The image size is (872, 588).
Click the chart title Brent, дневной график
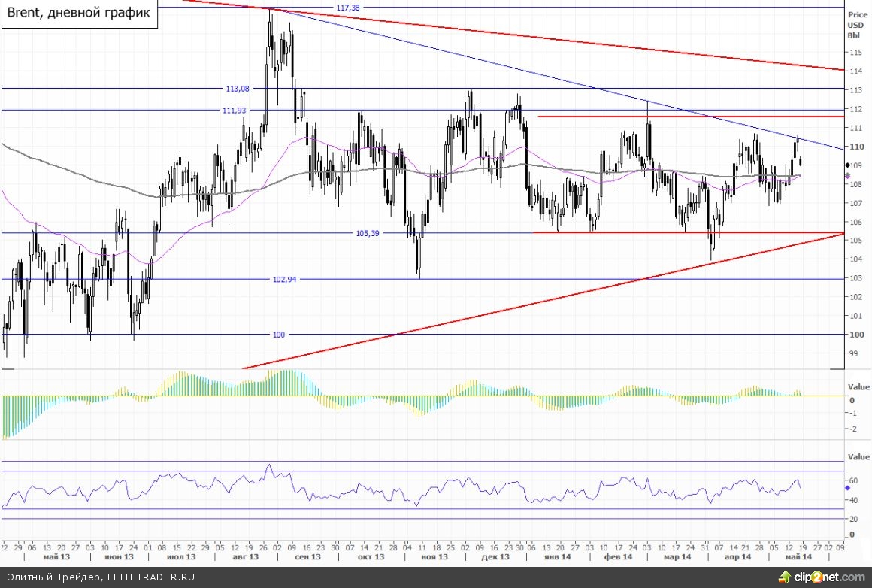click(79, 14)
